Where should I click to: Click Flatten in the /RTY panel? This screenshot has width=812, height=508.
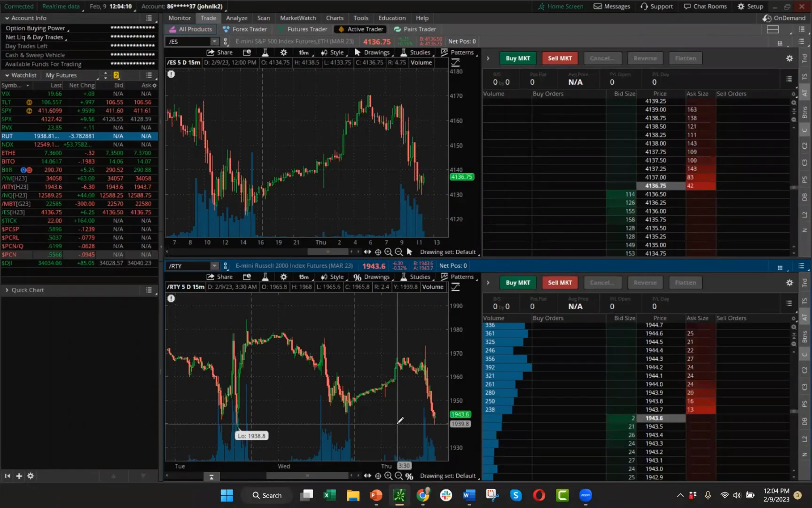pyautogui.click(x=686, y=283)
